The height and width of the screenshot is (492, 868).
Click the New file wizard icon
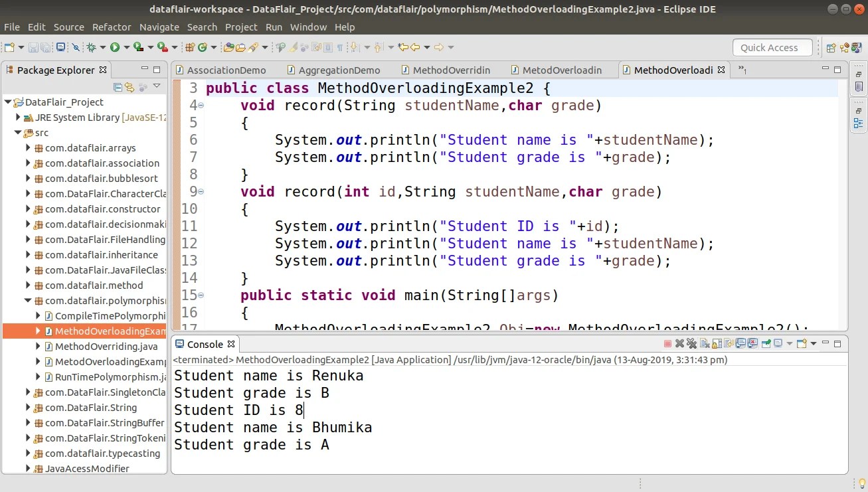tap(8, 47)
